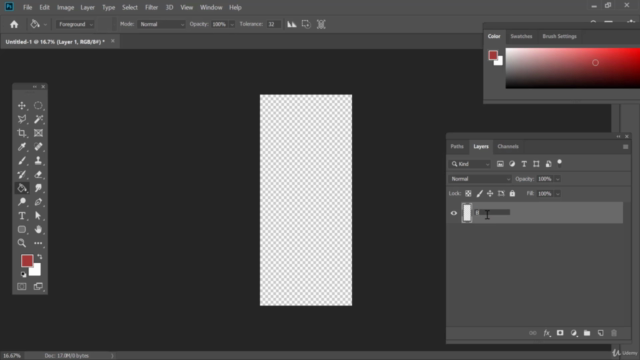Viewport: 640px width, 360px height.
Task: Toggle All Layers option in options bar
Action: (x=321, y=24)
